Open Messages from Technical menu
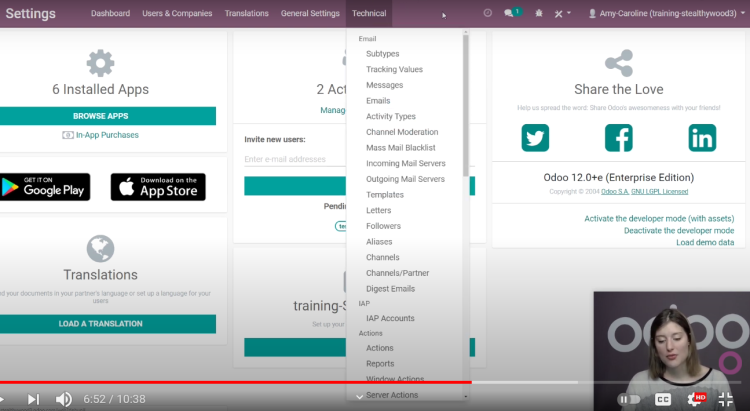 point(385,85)
